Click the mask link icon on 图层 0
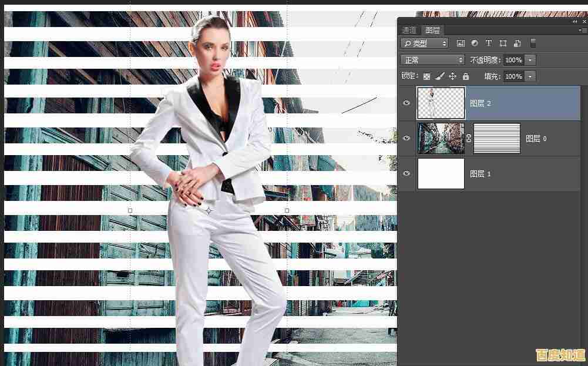Viewport: 588px width, 366px height. pos(469,139)
